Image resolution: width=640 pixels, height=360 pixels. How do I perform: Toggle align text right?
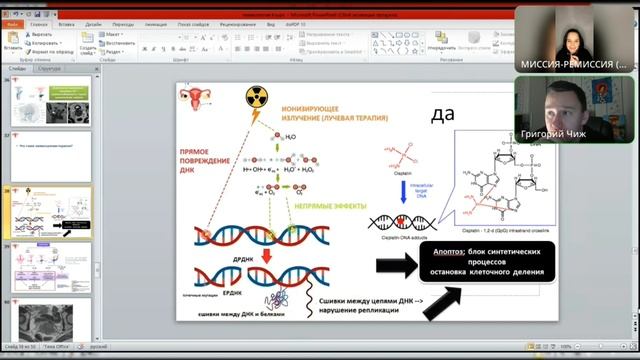pyautogui.click(x=257, y=49)
